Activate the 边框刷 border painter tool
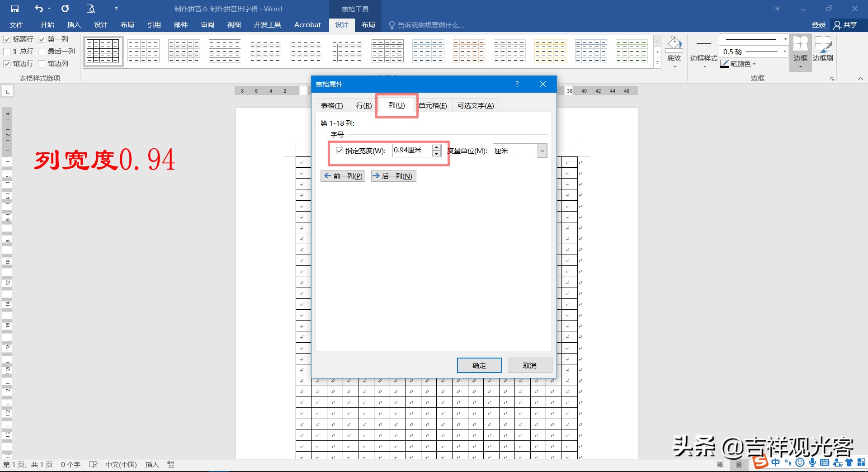The height and width of the screenshot is (472, 868). click(x=823, y=45)
